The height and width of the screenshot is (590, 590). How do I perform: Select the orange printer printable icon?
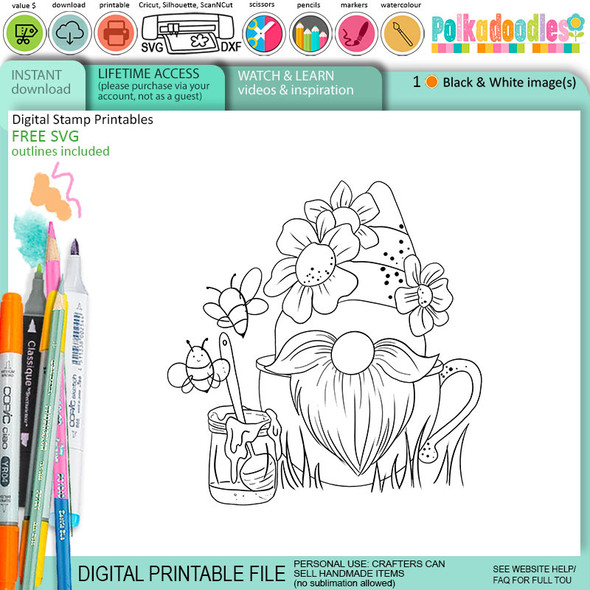pyautogui.click(x=116, y=33)
